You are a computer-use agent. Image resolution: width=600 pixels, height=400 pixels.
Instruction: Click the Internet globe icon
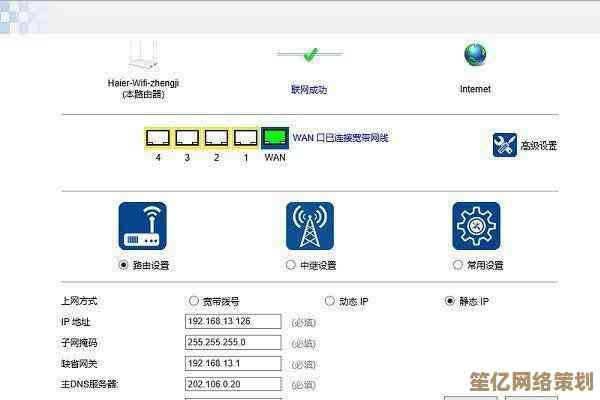[475, 54]
